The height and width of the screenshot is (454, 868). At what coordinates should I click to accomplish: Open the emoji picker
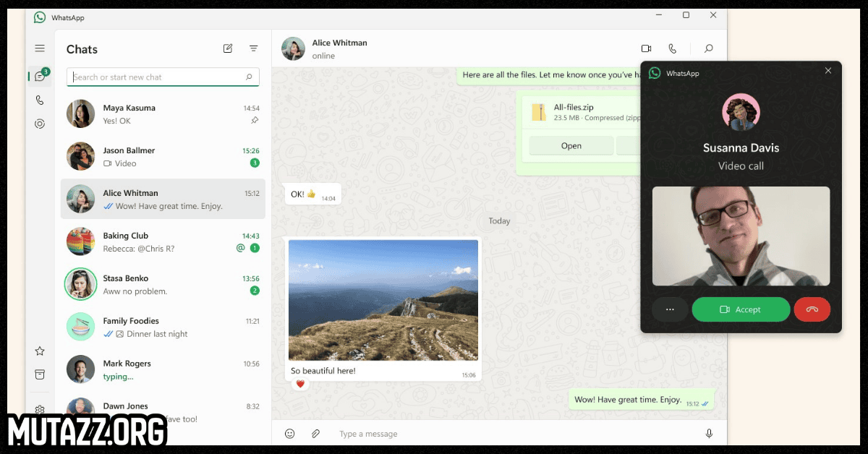pyautogui.click(x=289, y=434)
